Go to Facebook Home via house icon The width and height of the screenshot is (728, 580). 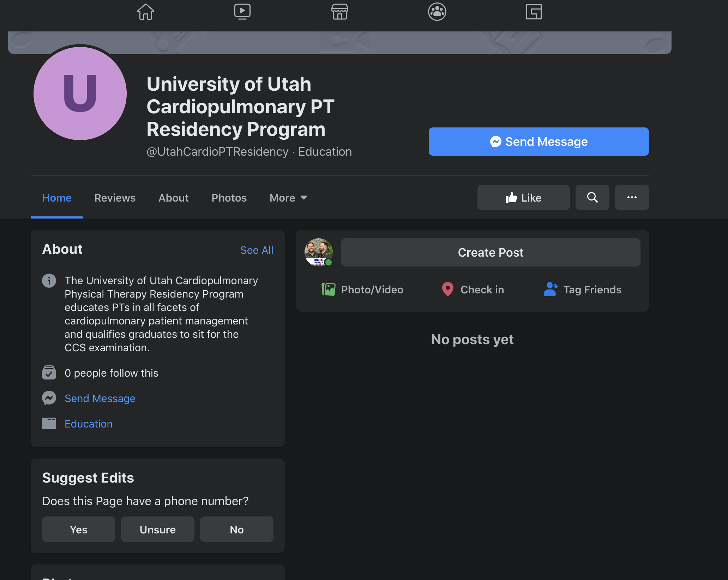pos(146,12)
